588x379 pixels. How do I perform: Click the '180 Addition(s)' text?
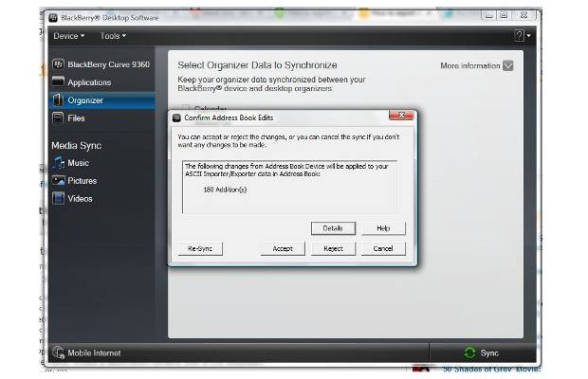pyautogui.click(x=225, y=189)
